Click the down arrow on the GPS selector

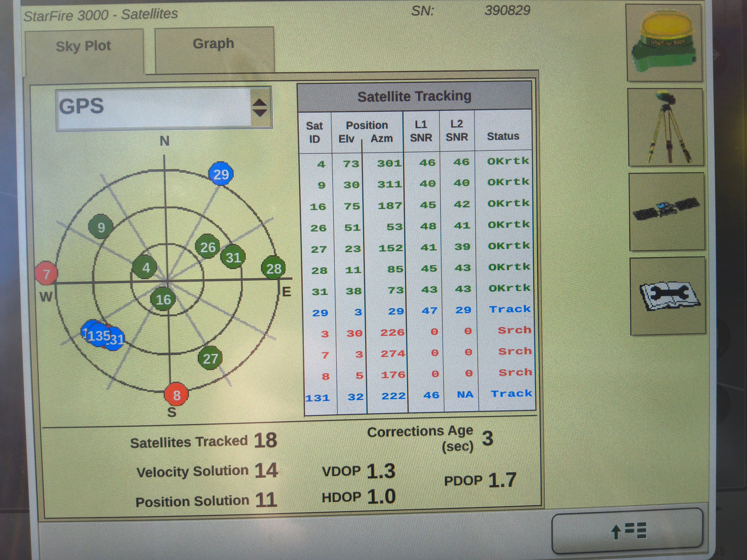click(x=260, y=112)
